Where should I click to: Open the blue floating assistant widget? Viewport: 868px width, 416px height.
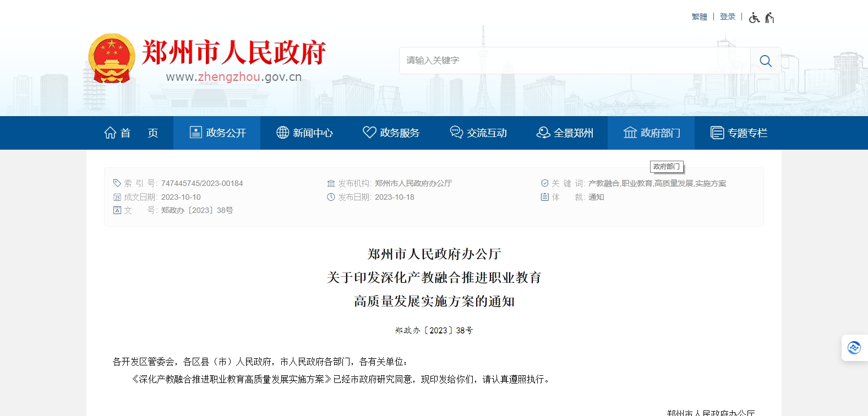[x=854, y=348]
